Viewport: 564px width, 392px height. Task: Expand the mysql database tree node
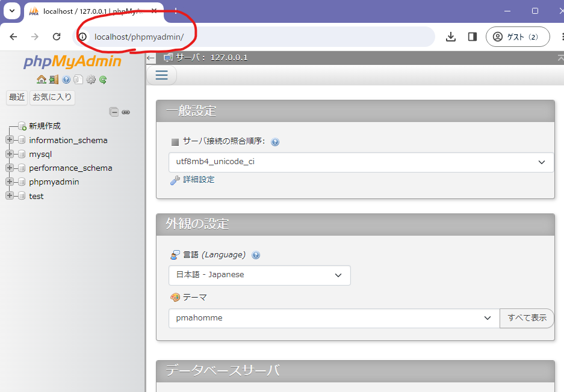pos(10,154)
